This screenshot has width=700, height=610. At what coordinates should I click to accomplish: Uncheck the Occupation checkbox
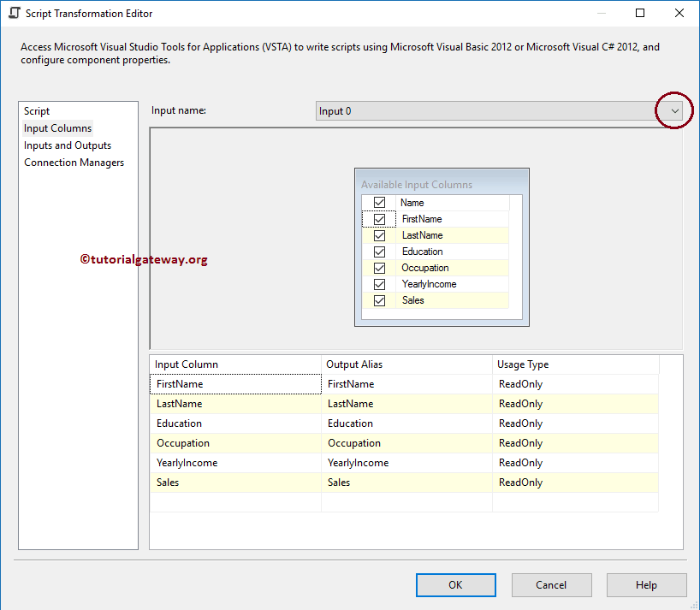[x=379, y=267]
